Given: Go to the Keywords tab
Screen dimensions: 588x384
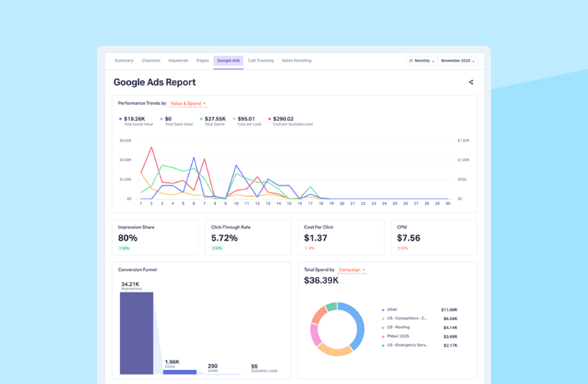Looking at the screenshot, I should click(x=178, y=60).
